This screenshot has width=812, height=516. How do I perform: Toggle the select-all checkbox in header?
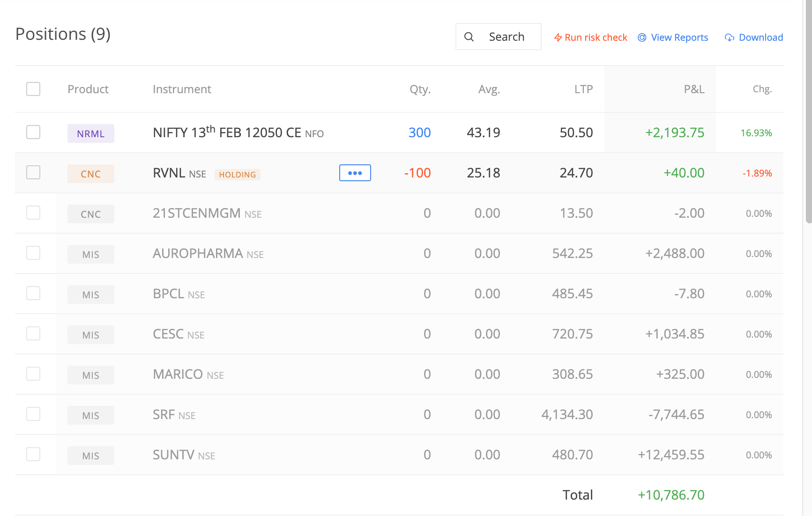[x=33, y=89]
